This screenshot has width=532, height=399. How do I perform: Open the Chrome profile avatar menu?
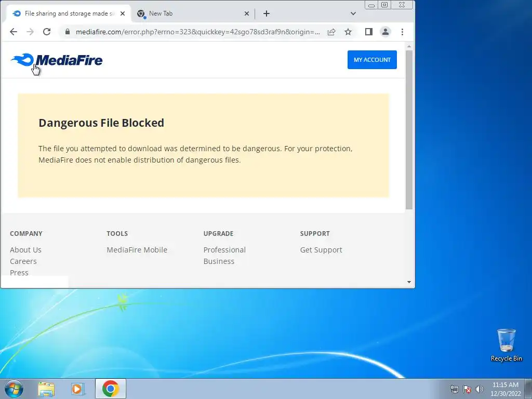[x=385, y=32]
